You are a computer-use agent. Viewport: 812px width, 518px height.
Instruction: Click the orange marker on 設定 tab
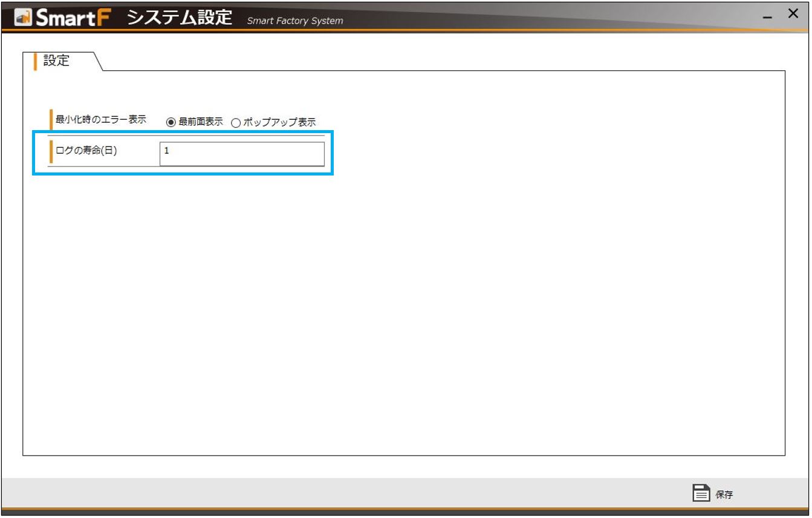(x=35, y=62)
